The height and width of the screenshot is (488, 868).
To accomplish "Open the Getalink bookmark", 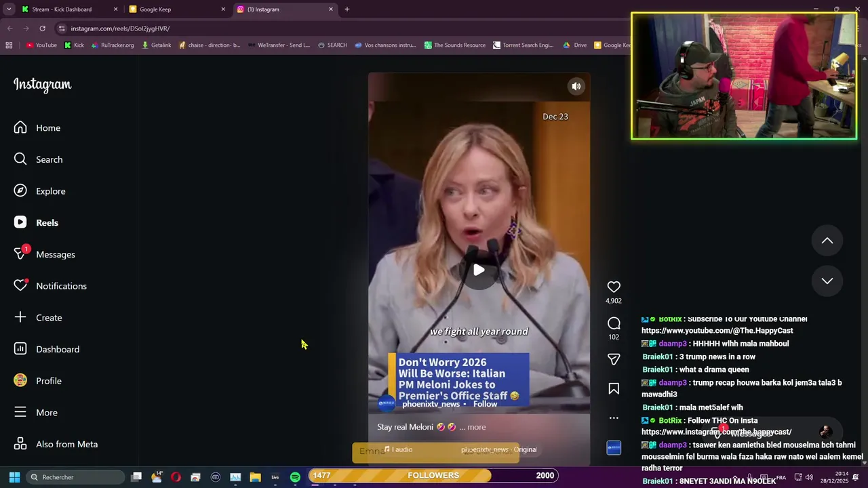I will click(156, 45).
